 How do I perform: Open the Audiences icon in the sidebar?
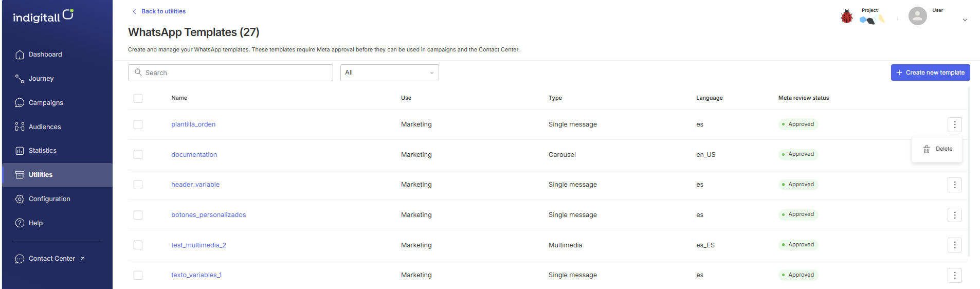click(20, 127)
